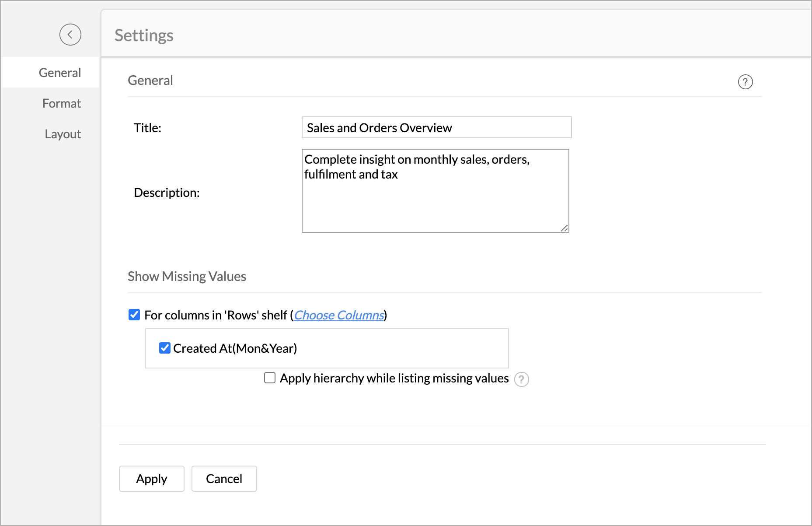Screen dimensions: 812x526
Task: Click the Title: field label
Action: pyautogui.click(x=147, y=128)
